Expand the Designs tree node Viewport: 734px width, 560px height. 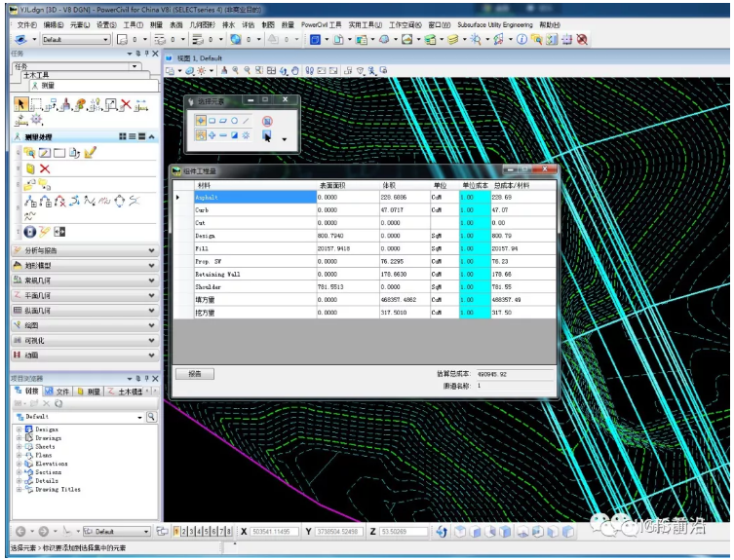coord(19,429)
